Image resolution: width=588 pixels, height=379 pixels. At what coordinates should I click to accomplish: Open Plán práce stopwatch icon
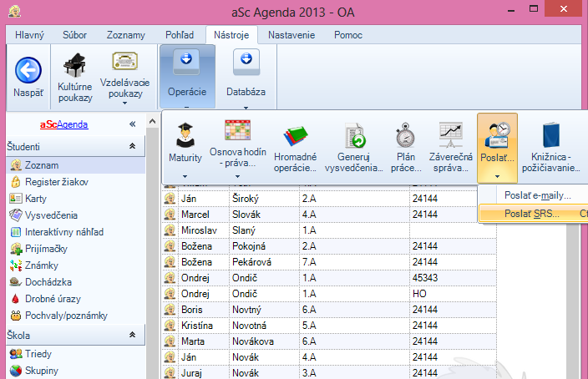405,135
